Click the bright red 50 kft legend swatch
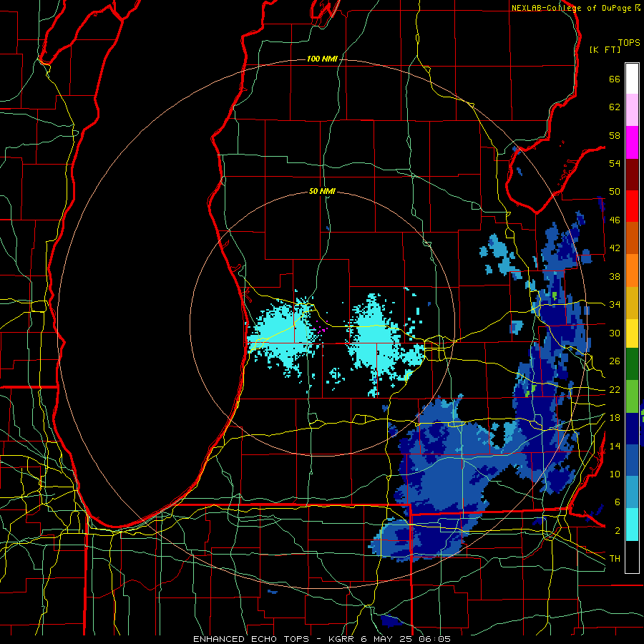 632,206
